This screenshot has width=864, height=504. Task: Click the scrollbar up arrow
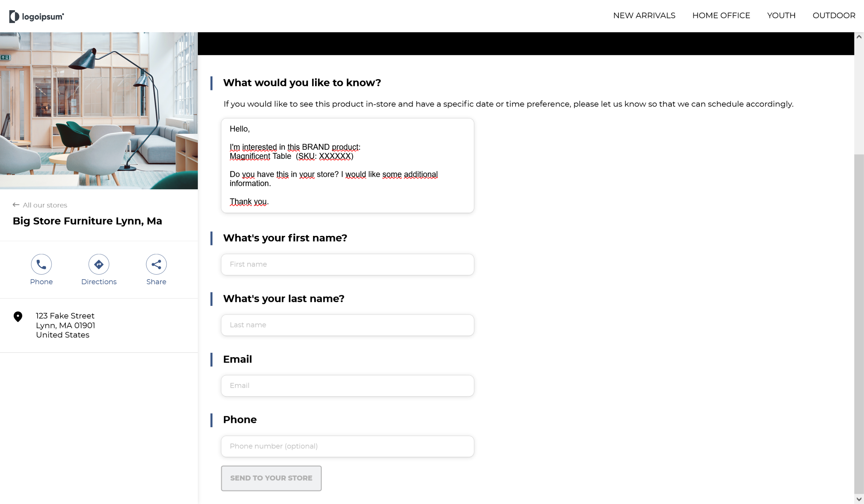coord(859,36)
